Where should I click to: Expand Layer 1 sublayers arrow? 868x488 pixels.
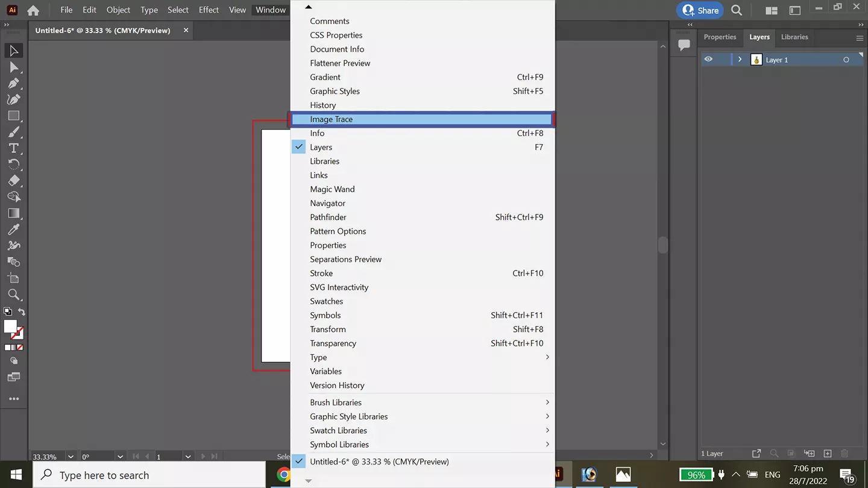tap(740, 60)
